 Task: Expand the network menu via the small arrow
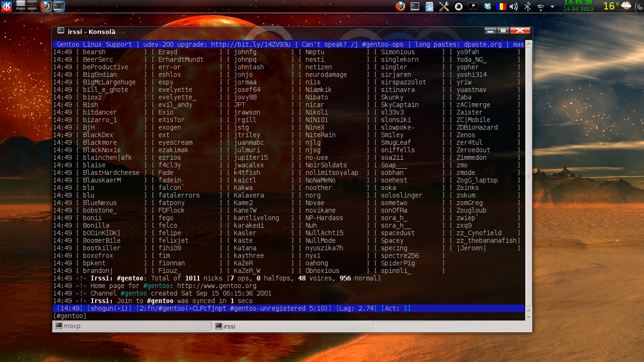pos(553,7)
